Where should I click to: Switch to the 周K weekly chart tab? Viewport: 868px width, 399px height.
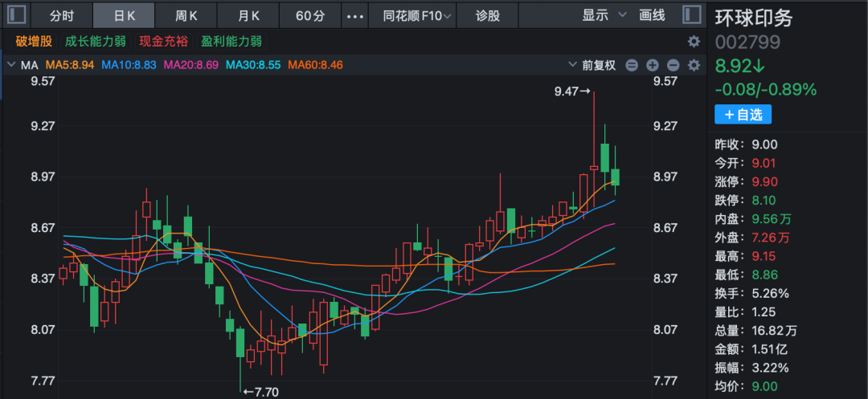coord(186,16)
